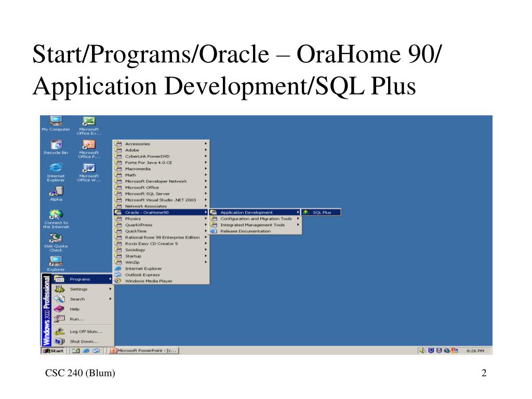Expand arrow beside Search entry
532x399 pixels.
110,299
